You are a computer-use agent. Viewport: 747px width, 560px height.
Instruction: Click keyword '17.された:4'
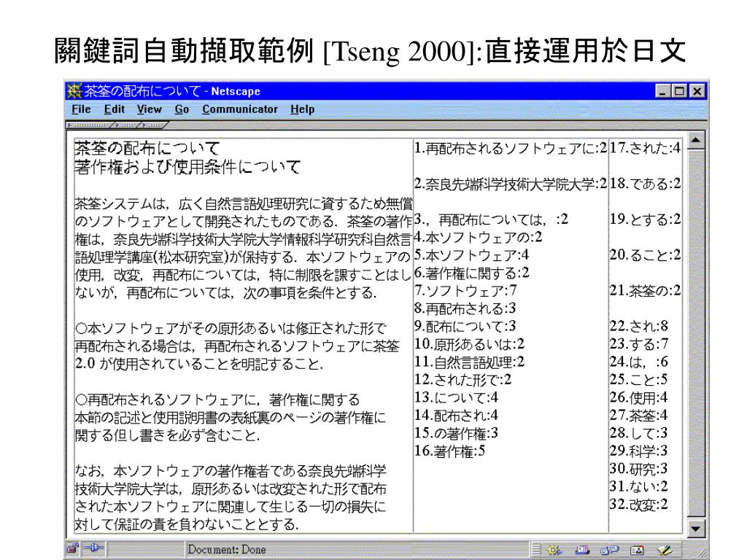645,148
